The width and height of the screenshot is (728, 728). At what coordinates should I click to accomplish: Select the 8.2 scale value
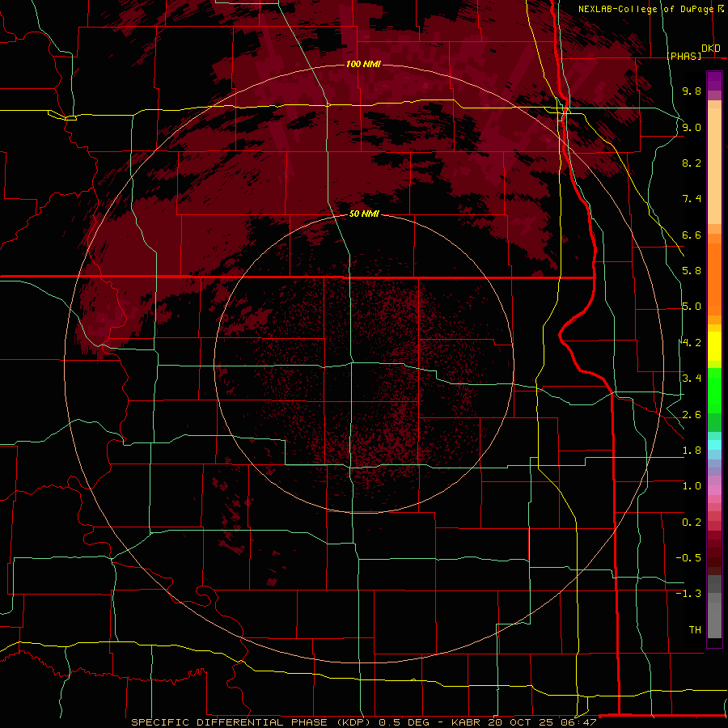coord(692,163)
